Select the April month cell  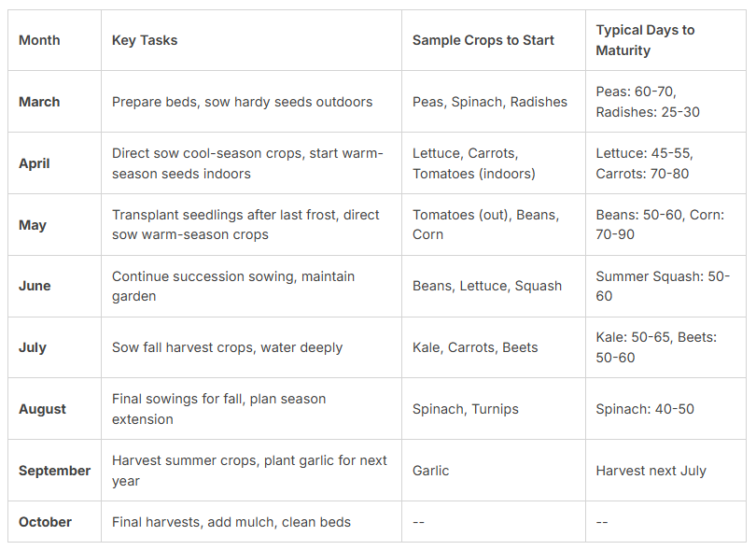33,163
